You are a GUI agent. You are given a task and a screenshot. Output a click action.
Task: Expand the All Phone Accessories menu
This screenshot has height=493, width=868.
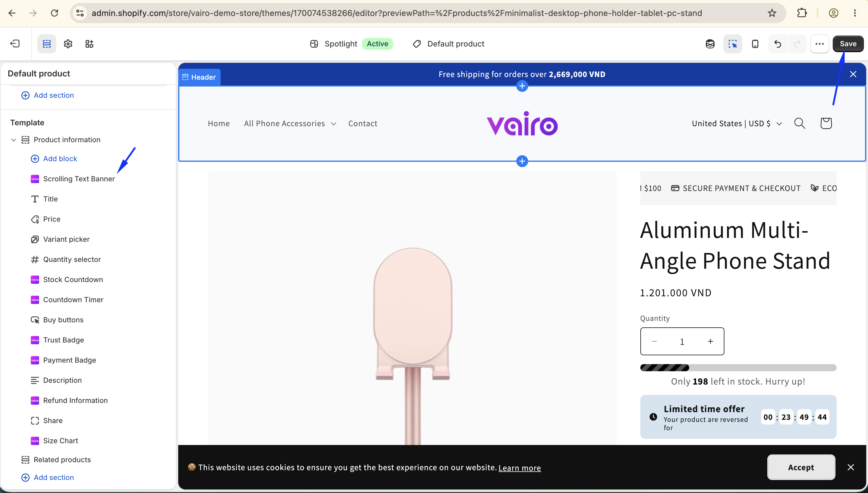click(x=290, y=124)
